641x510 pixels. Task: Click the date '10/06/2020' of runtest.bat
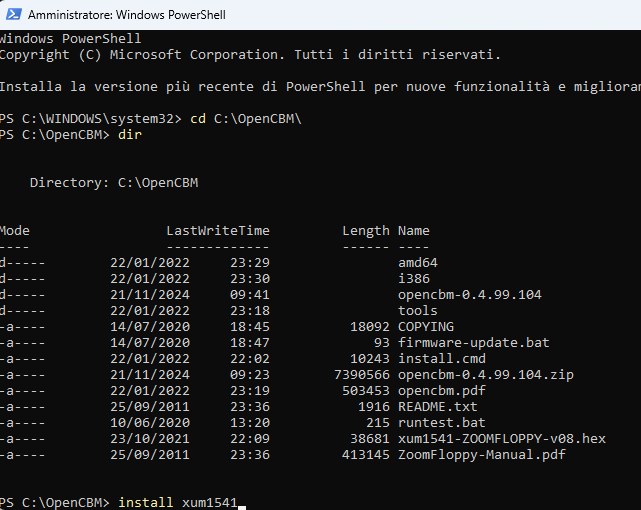[x=150, y=423]
